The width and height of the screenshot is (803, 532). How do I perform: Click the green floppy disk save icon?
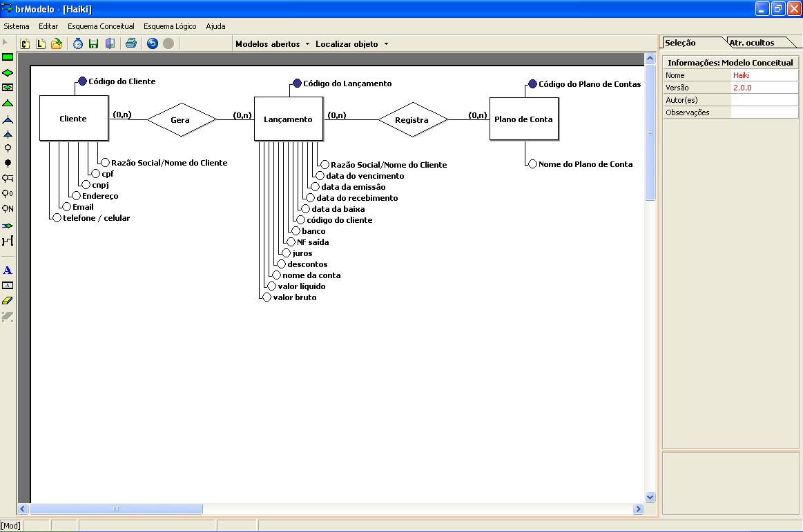point(93,43)
